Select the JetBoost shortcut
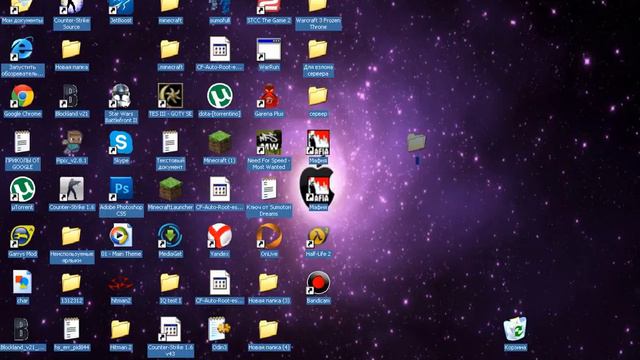Screen dimensions: 640x360 click(x=121, y=7)
